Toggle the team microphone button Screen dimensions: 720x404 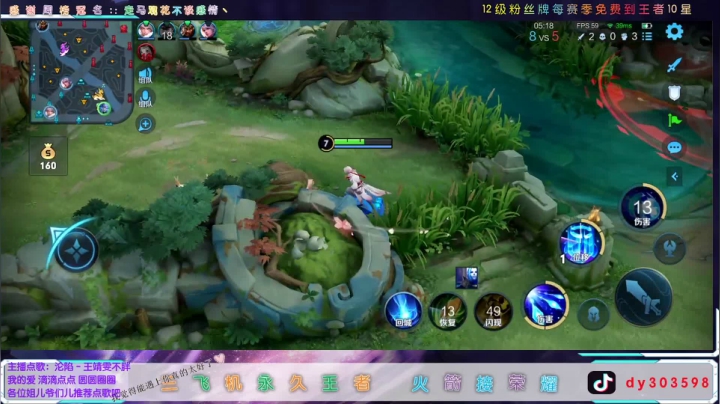click(x=146, y=99)
